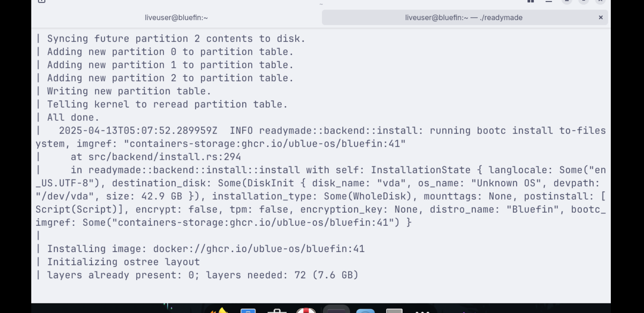Launch Firefox from the dock
Viewport: 644px width, 313px height.
pos(219,310)
